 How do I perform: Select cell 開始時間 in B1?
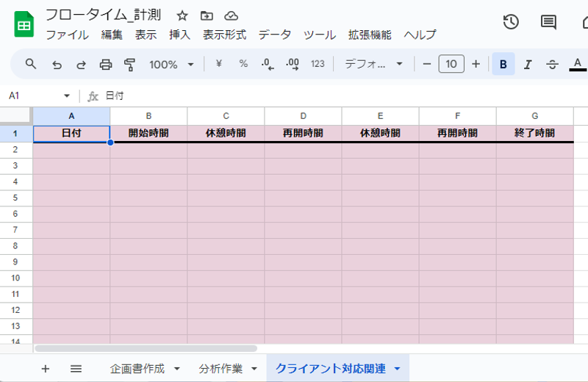[148, 134]
